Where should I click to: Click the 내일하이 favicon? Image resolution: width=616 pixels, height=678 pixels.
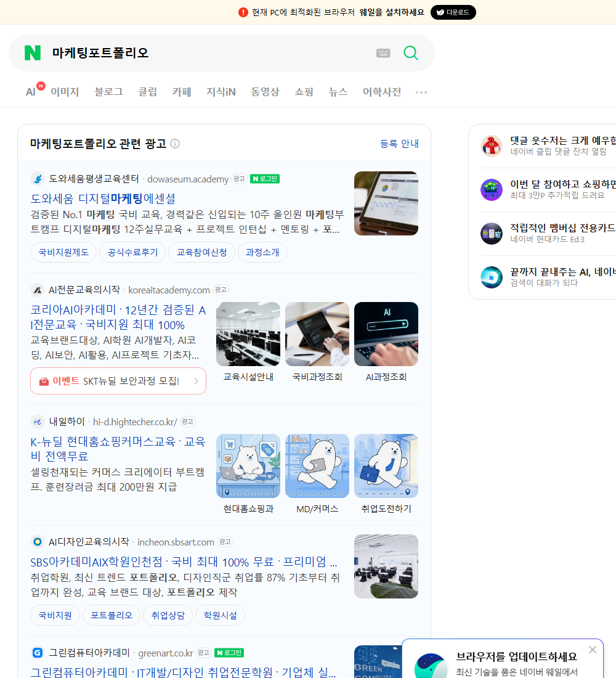38,422
